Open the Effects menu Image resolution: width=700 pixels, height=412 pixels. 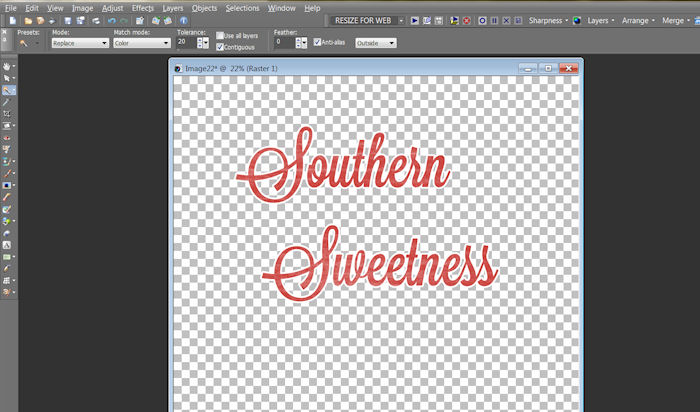tap(142, 7)
